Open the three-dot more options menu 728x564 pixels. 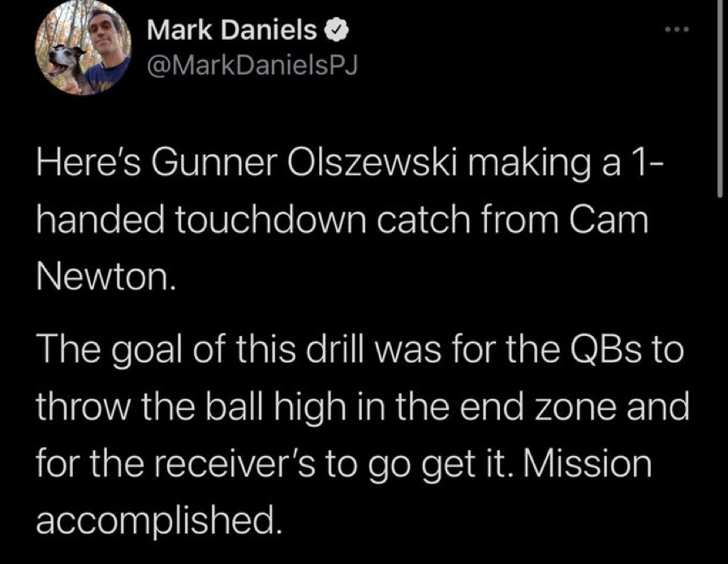(674, 31)
